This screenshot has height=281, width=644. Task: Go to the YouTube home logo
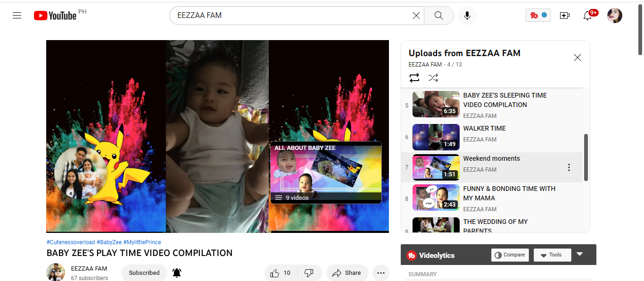click(x=55, y=16)
